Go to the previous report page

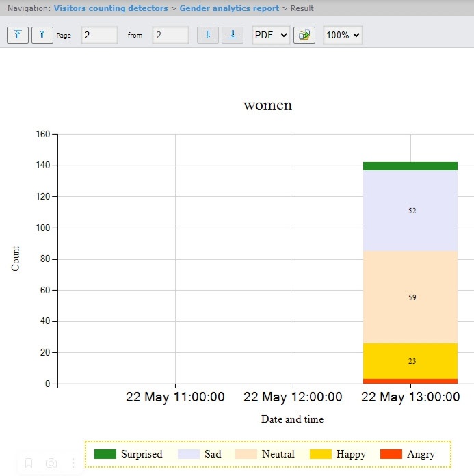click(x=42, y=35)
